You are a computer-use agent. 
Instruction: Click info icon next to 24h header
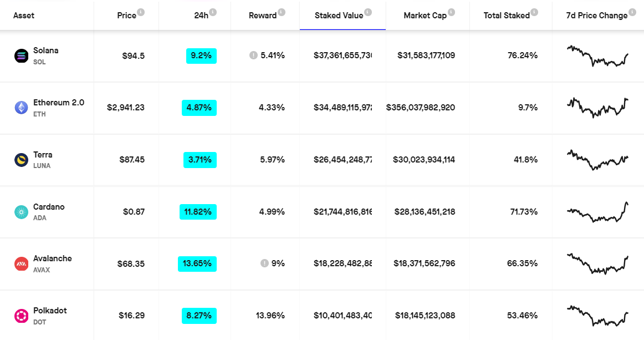pyautogui.click(x=213, y=12)
